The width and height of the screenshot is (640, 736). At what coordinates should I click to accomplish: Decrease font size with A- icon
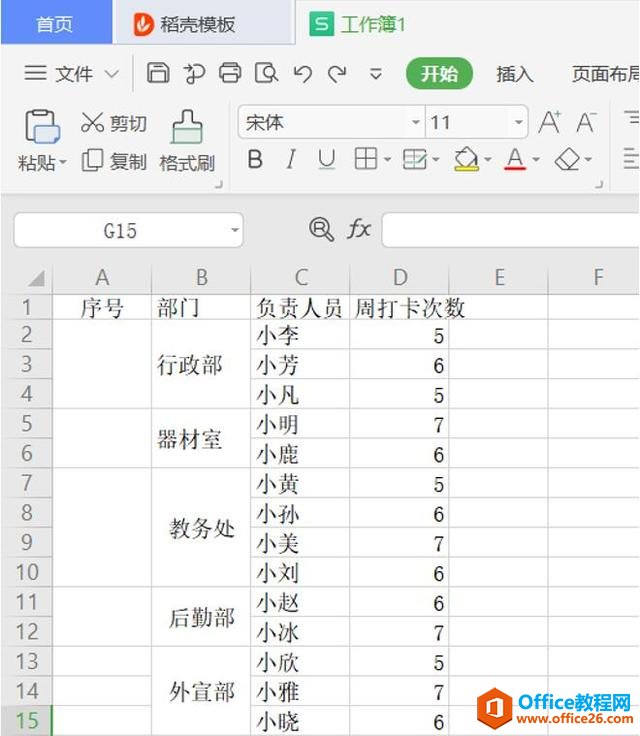586,122
